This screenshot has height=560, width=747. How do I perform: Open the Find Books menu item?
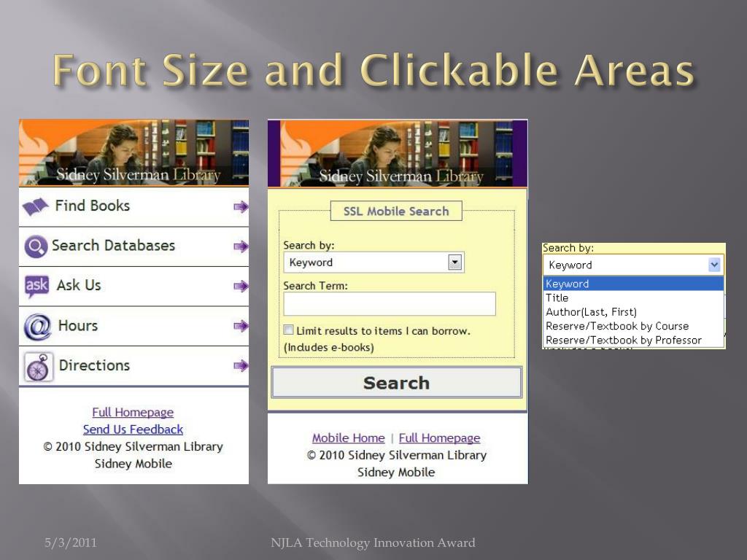134,206
